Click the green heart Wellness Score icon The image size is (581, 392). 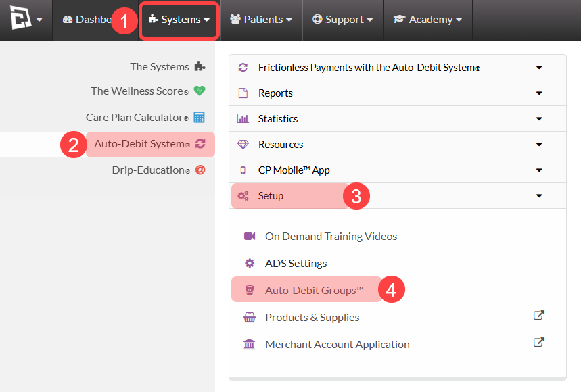coord(200,91)
